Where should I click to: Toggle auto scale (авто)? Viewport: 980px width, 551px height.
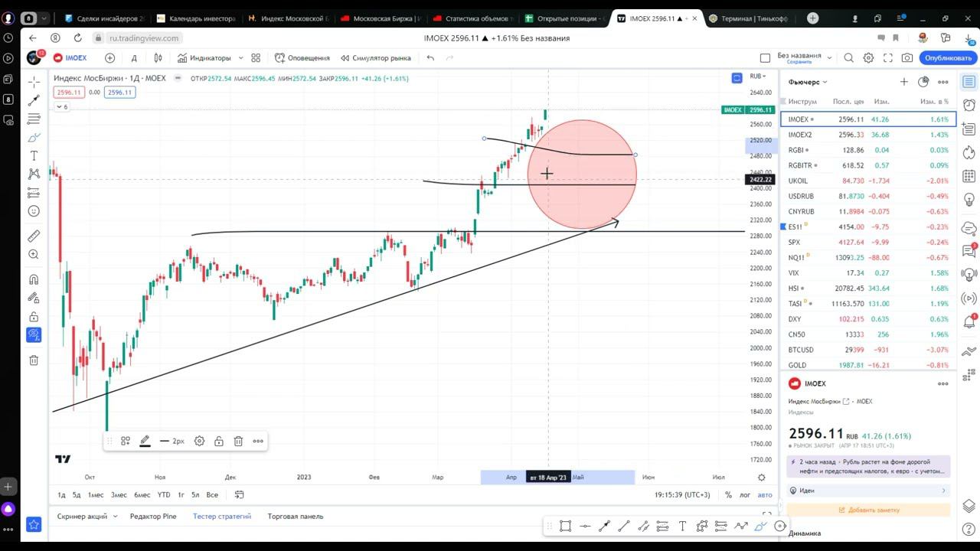click(765, 495)
